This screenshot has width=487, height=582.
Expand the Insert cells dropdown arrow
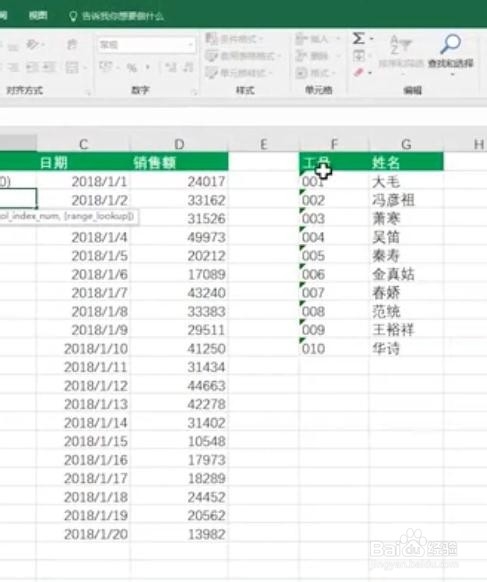coord(338,39)
